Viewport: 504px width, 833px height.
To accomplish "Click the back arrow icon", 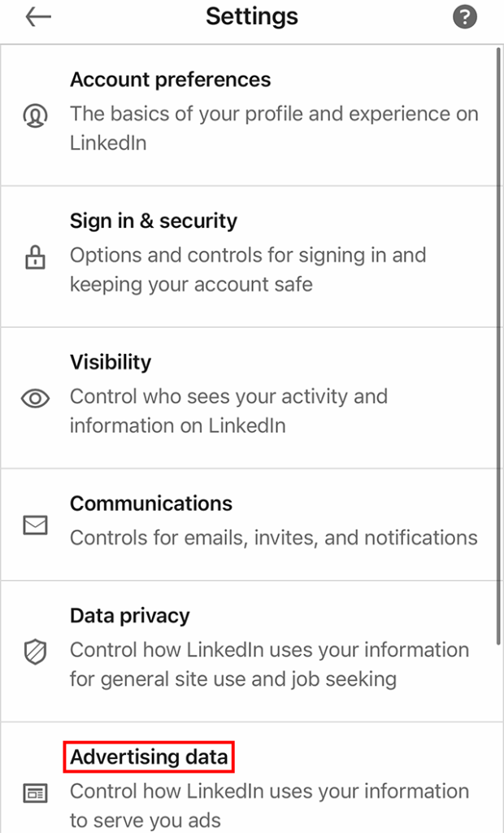I will click(38, 16).
